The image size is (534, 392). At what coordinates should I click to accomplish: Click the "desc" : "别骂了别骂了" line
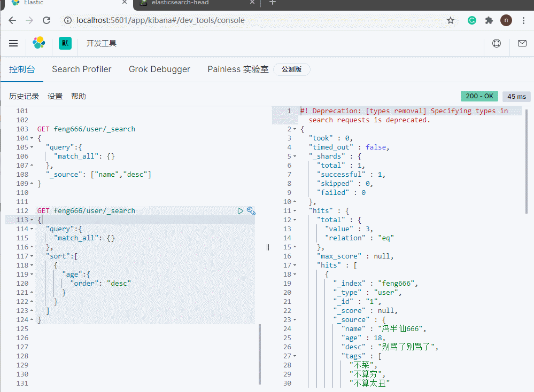[x=390, y=347]
